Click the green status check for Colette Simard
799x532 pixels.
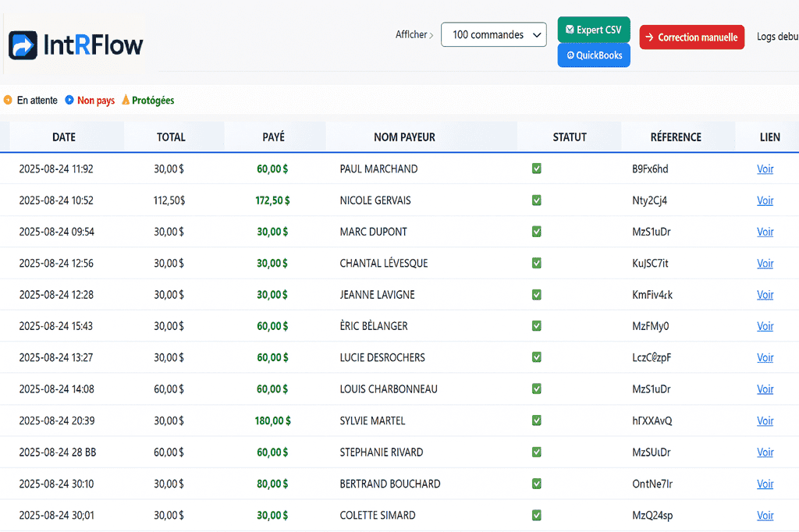point(536,515)
